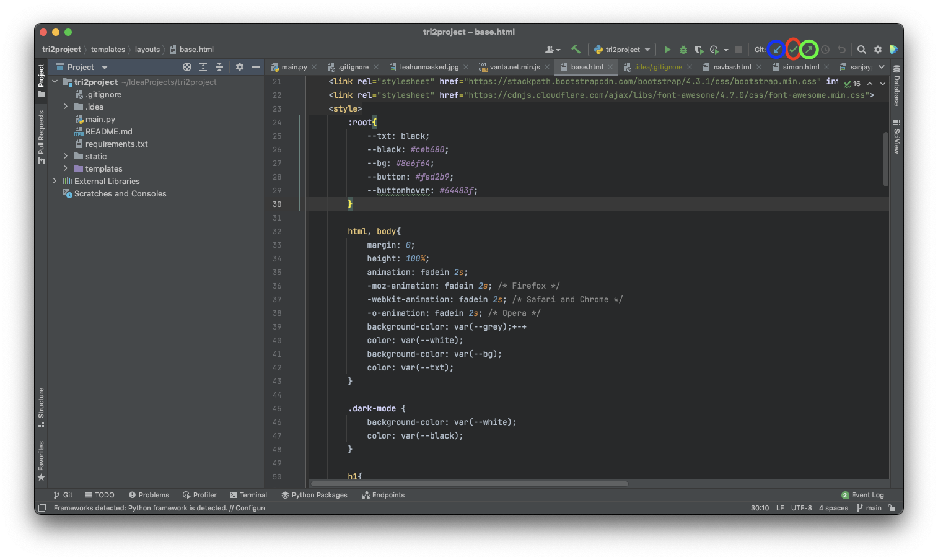
Task: Click UTF-8 encoding in status bar
Action: tap(801, 508)
